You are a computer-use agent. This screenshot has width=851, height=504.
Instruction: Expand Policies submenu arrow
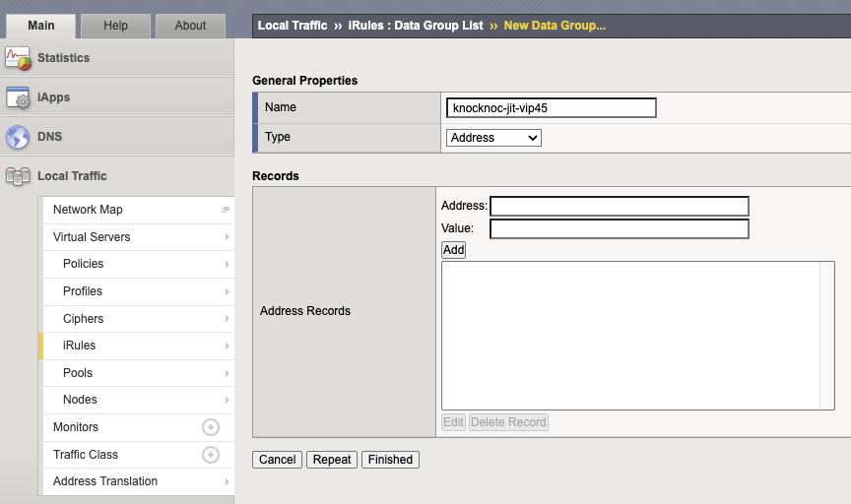[x=227, y=264]
